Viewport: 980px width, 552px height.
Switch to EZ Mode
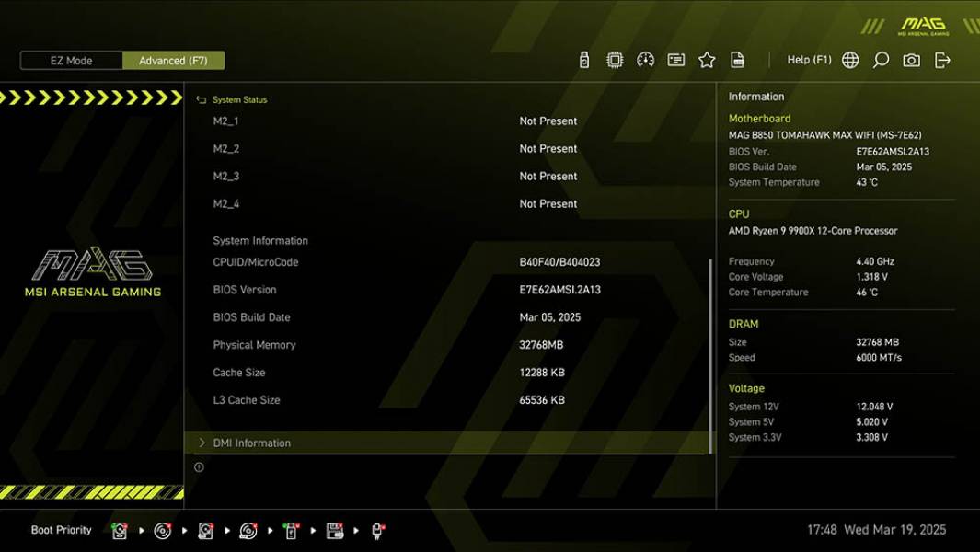pos(71,61)
